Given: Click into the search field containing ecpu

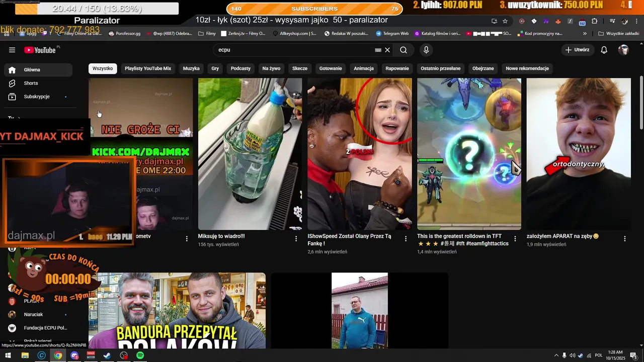Looking at the screenshot, I should pyautogui.click(x=294, y=50).
